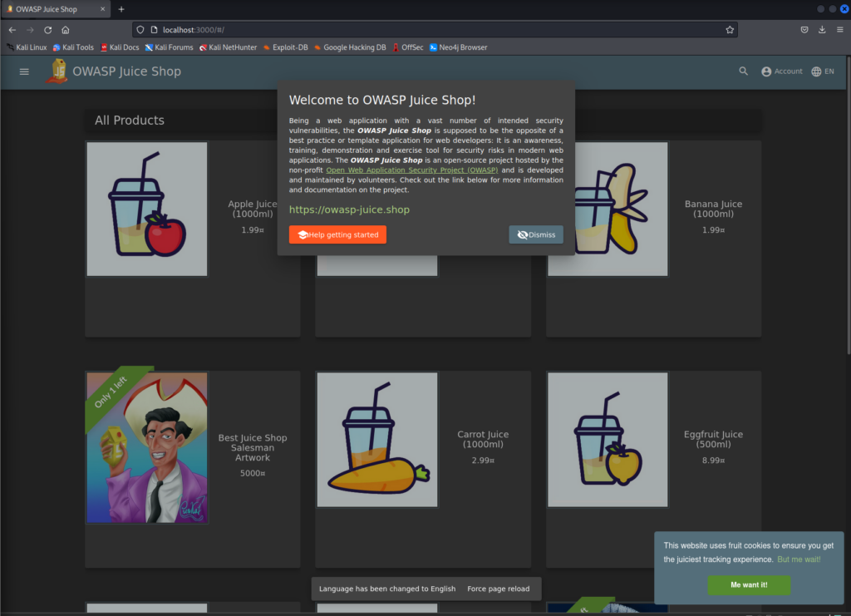Click the shield tracking protection icon
The image size is (851, 616).
pyautogui.click(x=140, y=30)
